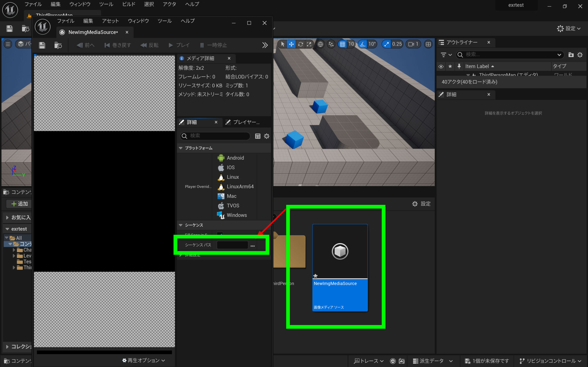Screen dimensions: 588x367
Task: Open the details panel gear settings
Action: pos(266,136)
